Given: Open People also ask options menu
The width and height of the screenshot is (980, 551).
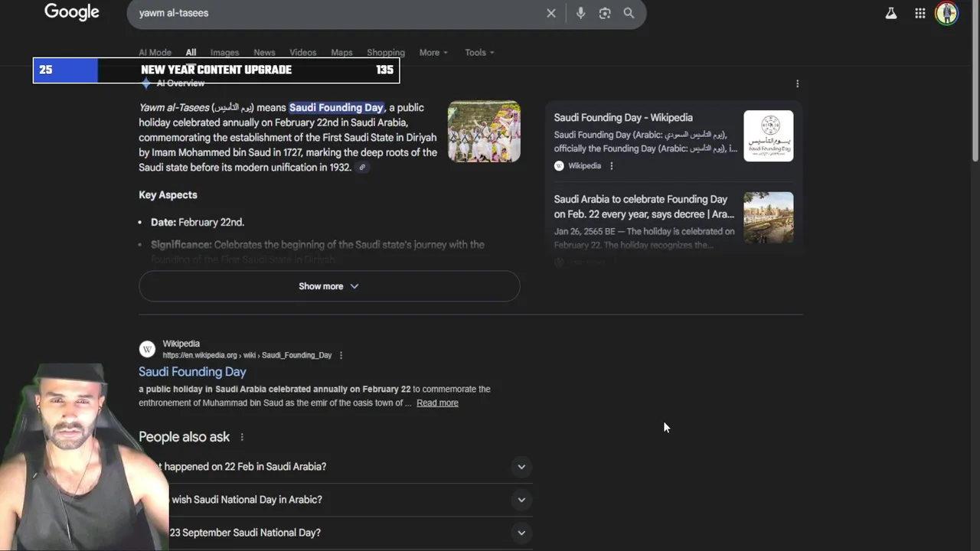Looking at the screenshot, I should tap(242, 437).
